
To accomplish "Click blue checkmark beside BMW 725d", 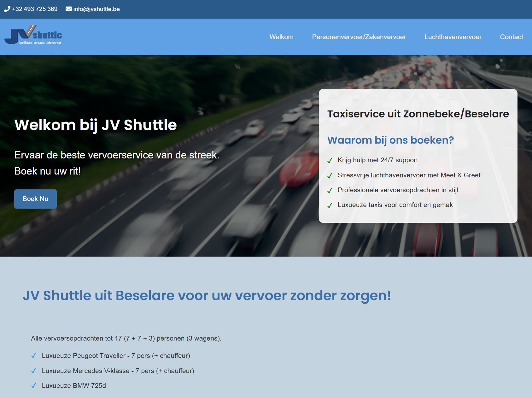I will click(34, 386).
